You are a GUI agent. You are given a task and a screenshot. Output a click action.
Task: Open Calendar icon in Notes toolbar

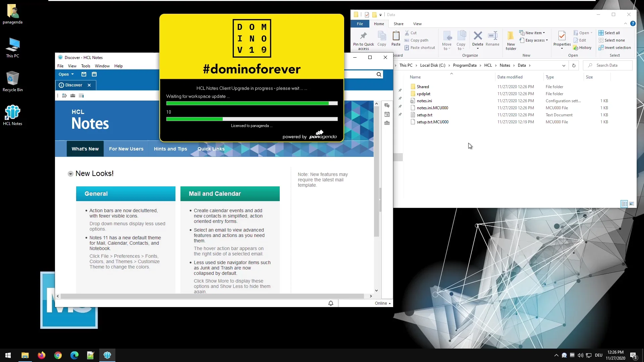click(x=94, y=74)
